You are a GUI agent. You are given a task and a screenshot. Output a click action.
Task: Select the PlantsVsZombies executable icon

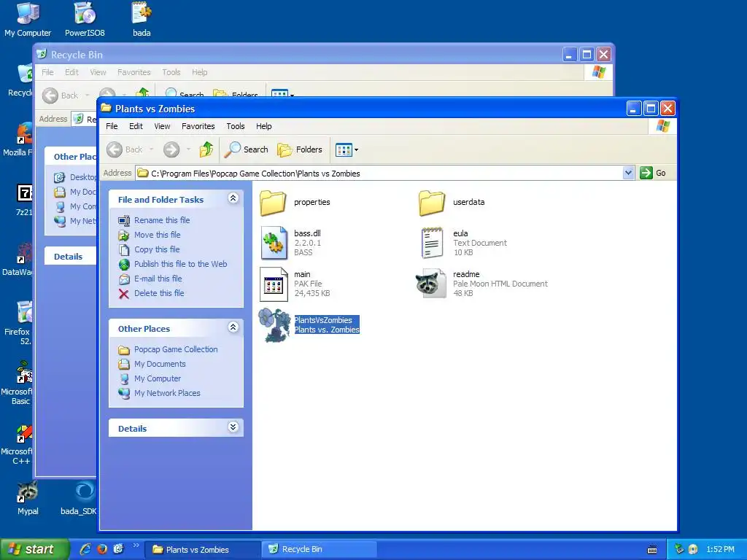tap(274, 325)
